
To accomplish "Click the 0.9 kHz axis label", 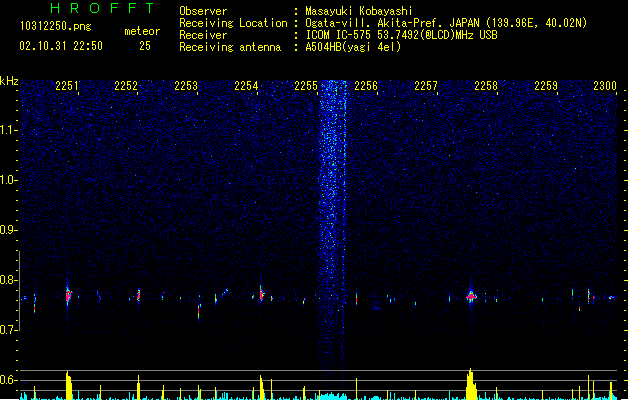I will coord(8,230).
